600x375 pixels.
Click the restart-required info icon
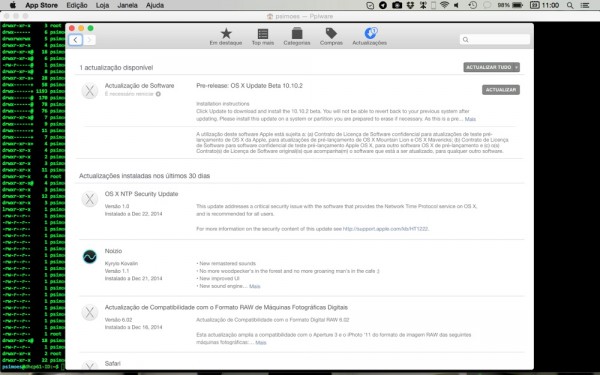[x=158, y=94]
